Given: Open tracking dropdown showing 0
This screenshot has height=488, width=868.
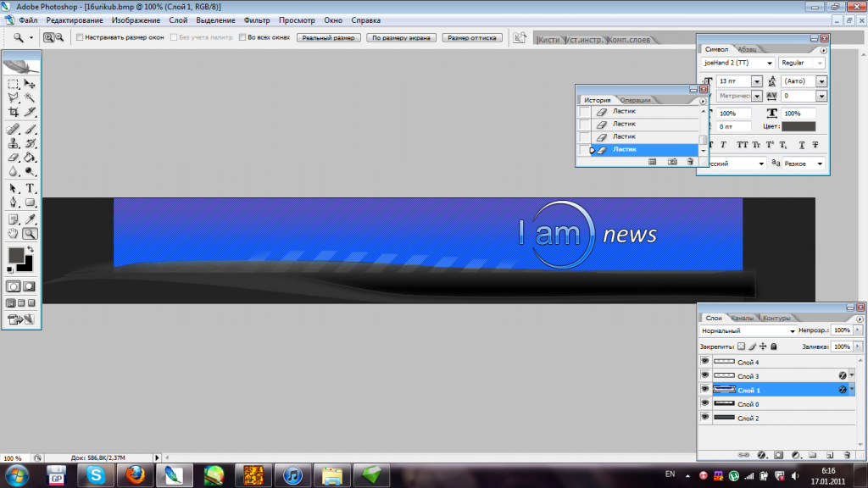Looking at the screenshot, I should pos(821,97).
